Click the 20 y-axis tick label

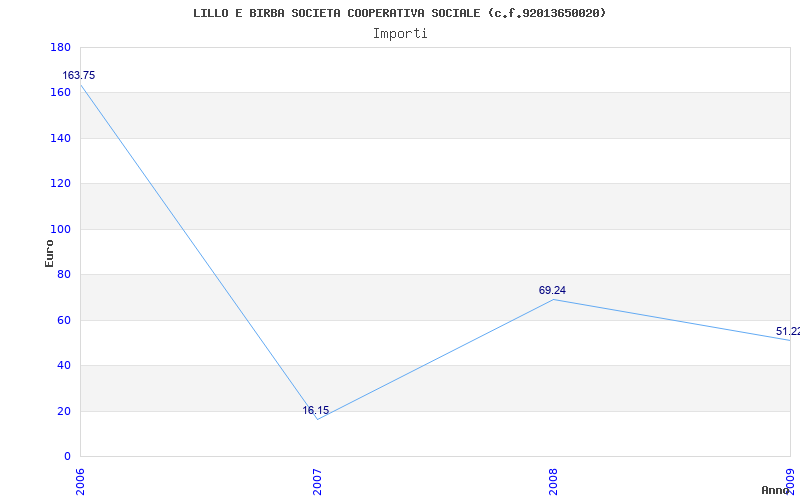click(x=64, y=411)
